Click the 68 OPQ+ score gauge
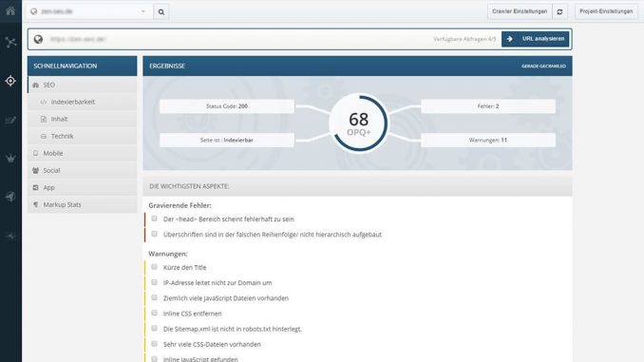The width and height of the screenshot is (644, 362). (358, 123)
